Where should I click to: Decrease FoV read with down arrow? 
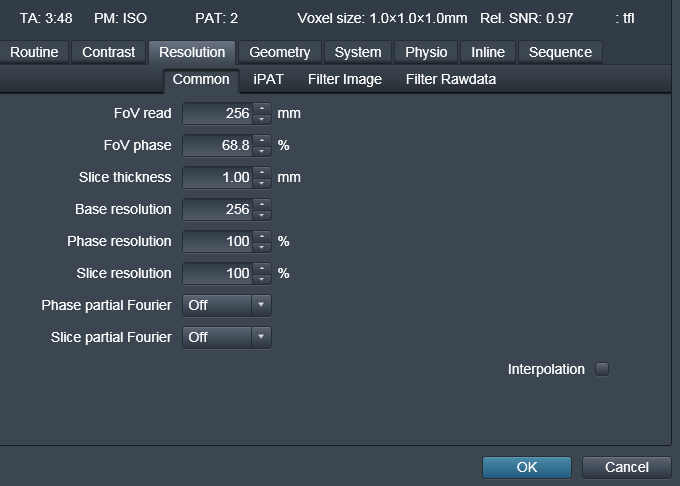tap(262, 119)
